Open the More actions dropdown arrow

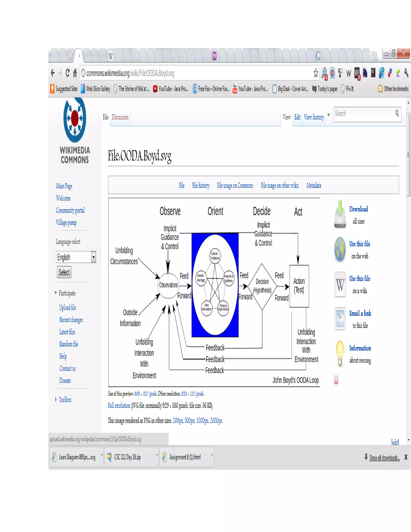pos(329,115)
